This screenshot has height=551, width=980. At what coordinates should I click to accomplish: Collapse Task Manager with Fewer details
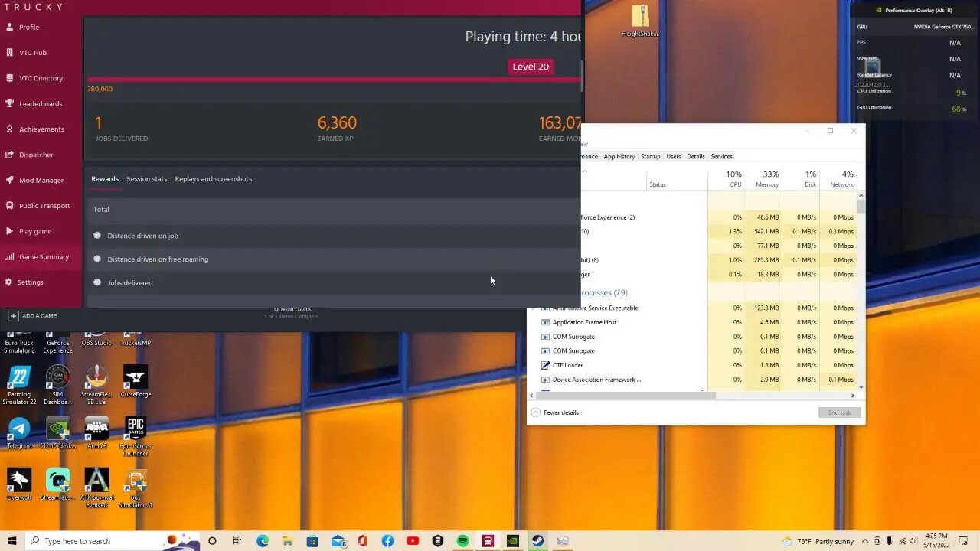tap(554, 412)
